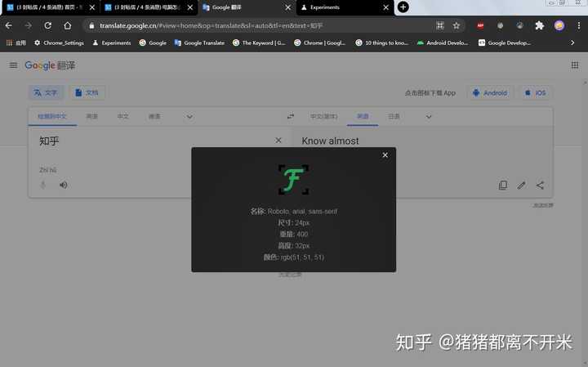Viewport: 588px width, 367px height.
Task: Open the Chrome three-dot menu
Action: point(579,25)
